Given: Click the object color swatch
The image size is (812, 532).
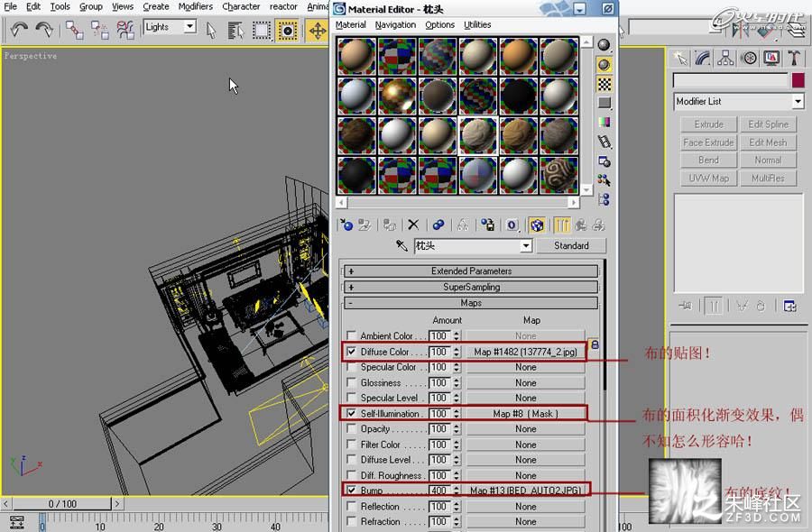Looking at the screenshot, I should pos(798,80).
